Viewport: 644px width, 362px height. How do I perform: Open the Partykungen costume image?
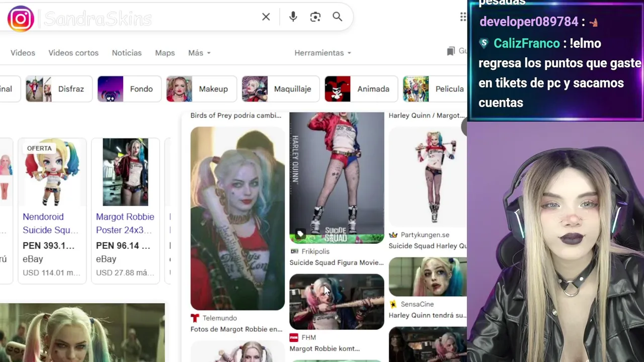[x=428, y=177]
